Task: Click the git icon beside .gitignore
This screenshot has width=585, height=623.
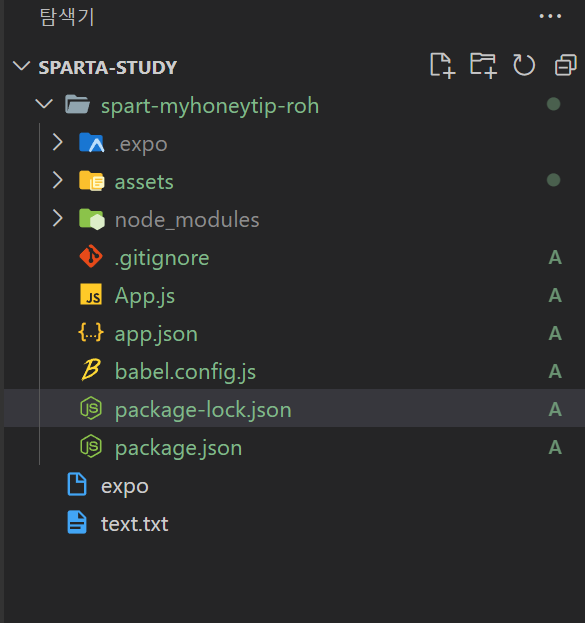Action: point(91,256)
